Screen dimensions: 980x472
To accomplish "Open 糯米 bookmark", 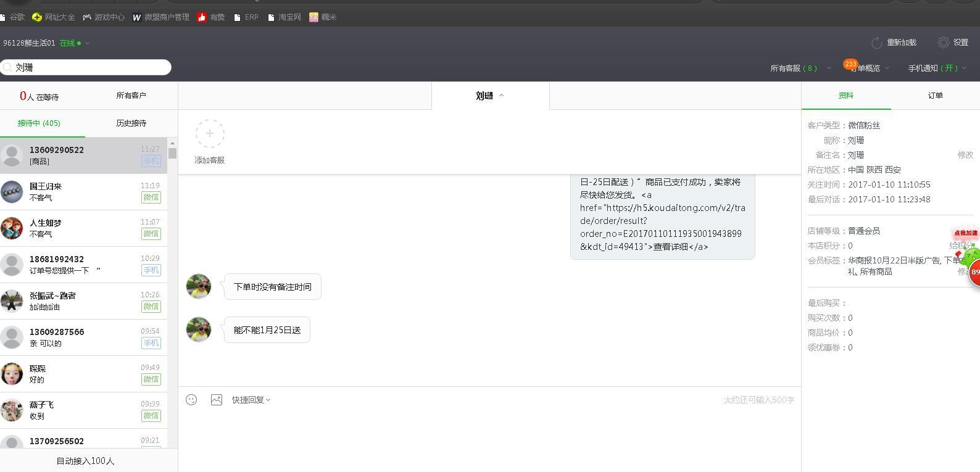I will pyautogui.click(x=323, y=17).
